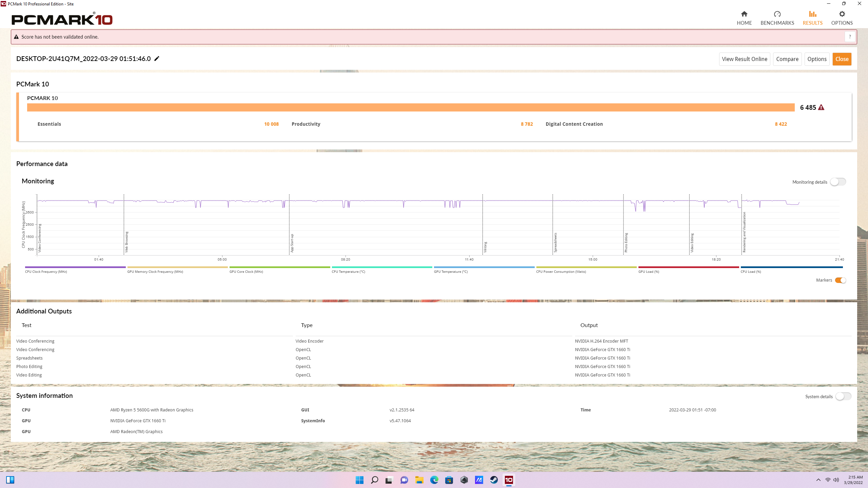Viewport: 868px width, 488px height.
Task: Click the Web Browsing marker on the monitoring chart
Action: pyautogui.click(x=126, y=242)
